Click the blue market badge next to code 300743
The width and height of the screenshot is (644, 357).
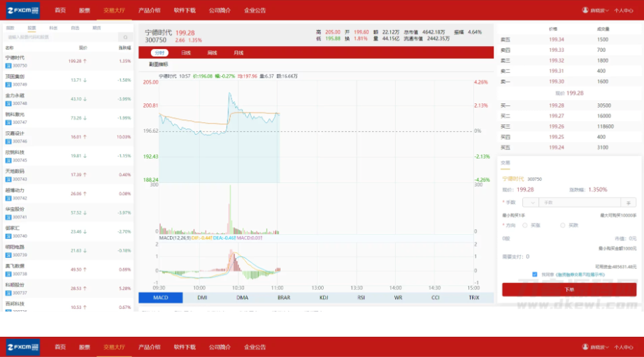[x=8, y=180]
